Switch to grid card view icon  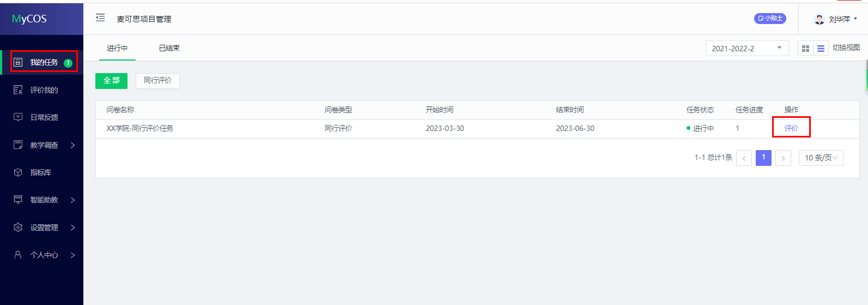805,49
